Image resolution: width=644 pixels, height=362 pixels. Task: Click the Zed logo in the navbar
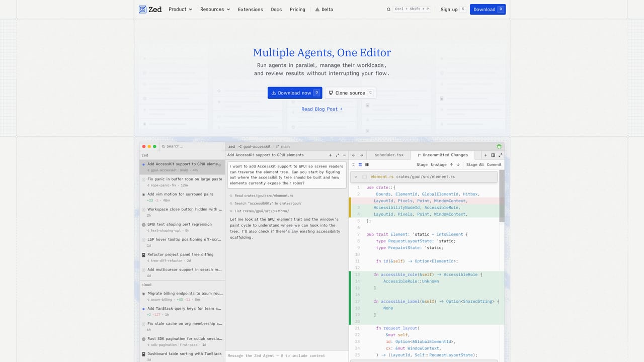(150, 9)
